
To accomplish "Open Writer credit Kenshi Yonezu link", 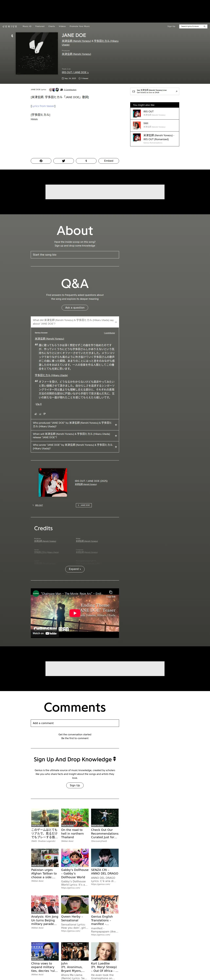I will point(87,541).
